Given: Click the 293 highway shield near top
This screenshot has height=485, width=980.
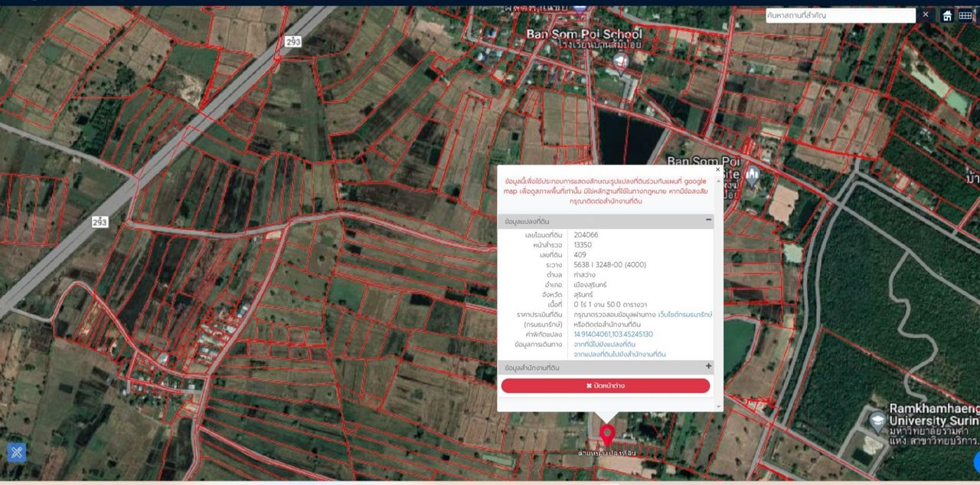Looking at the screenshot, I should (292, 41).
